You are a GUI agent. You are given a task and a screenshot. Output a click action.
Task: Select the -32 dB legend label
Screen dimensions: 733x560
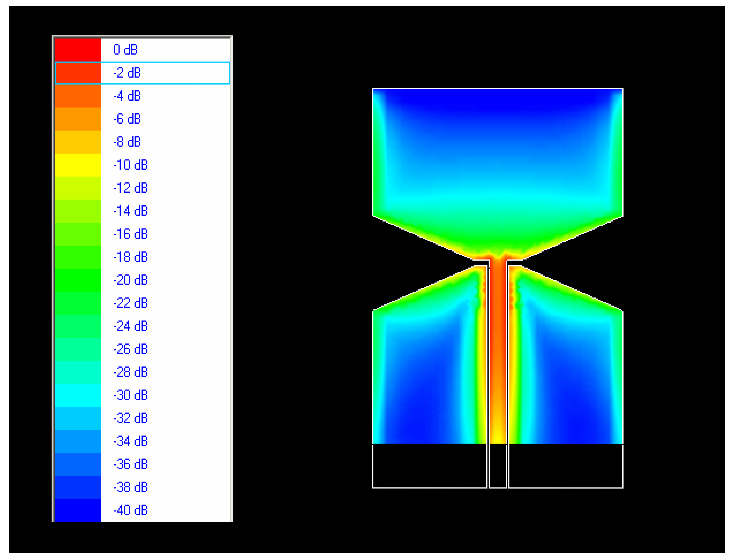130,418
